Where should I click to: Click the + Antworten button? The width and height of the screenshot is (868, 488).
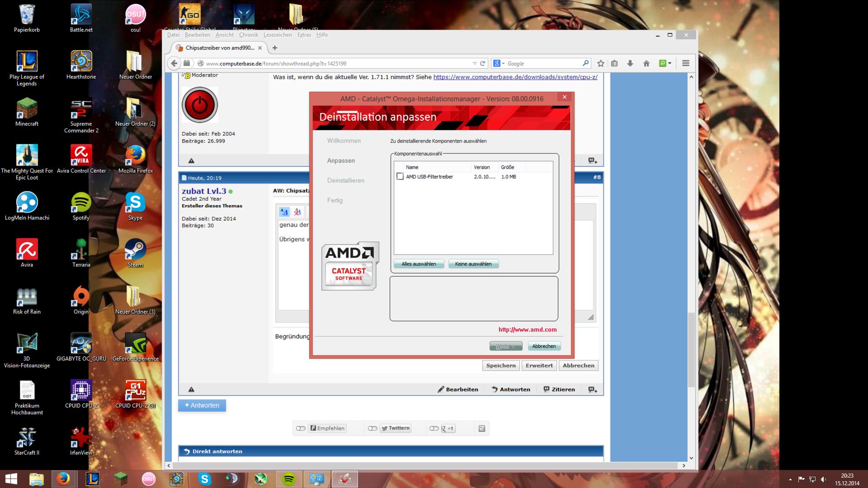coord(202,406)
